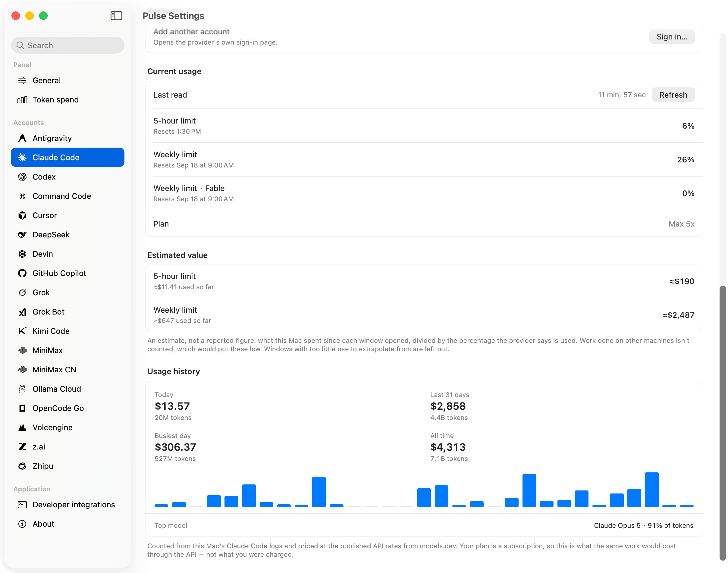
Task: Click the $2,858 last 31 days figure
Action: (448, 406)
